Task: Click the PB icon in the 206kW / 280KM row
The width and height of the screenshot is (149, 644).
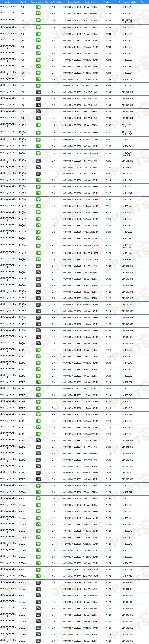Action: [38, 154]
